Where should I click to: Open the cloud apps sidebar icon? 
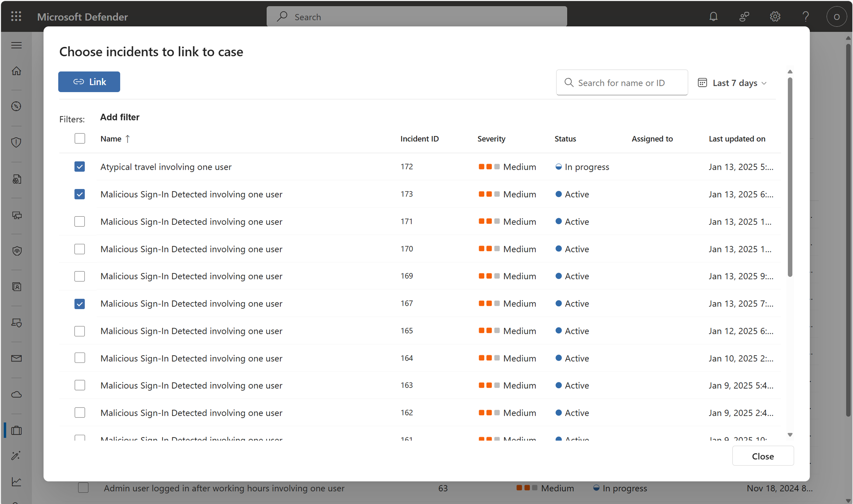17,395
